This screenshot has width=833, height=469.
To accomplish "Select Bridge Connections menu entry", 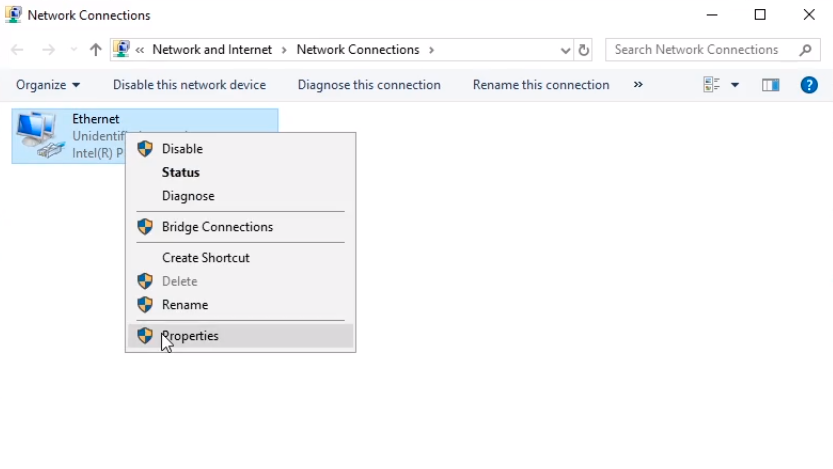I will [217, 227].
